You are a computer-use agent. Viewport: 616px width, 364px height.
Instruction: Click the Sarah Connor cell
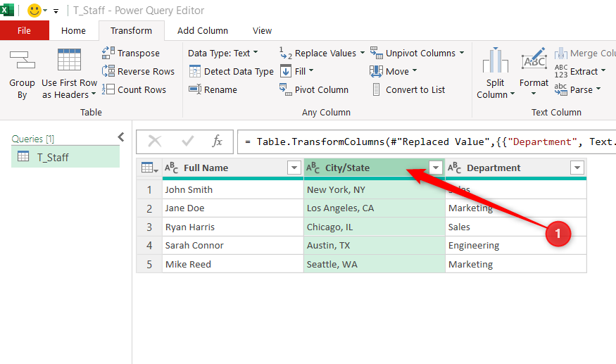click(233, 245)
